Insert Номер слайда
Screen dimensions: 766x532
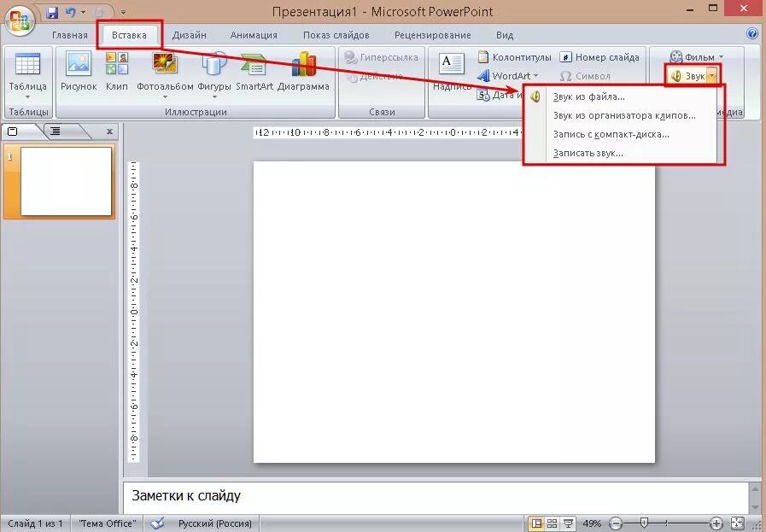click(x=599, y=57)
